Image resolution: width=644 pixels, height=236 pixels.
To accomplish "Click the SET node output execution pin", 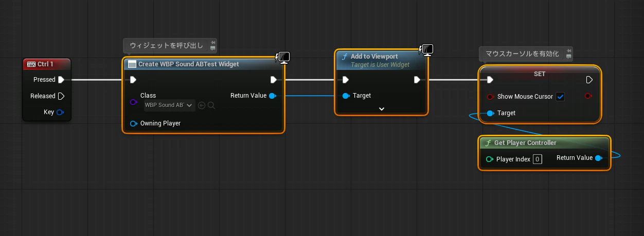I will point(590,80).
